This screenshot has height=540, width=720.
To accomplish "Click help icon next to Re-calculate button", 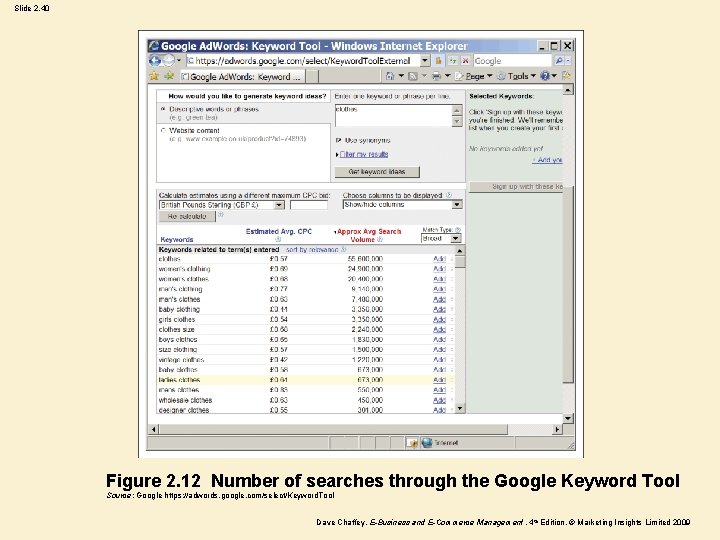I will [x=220, y=214].
